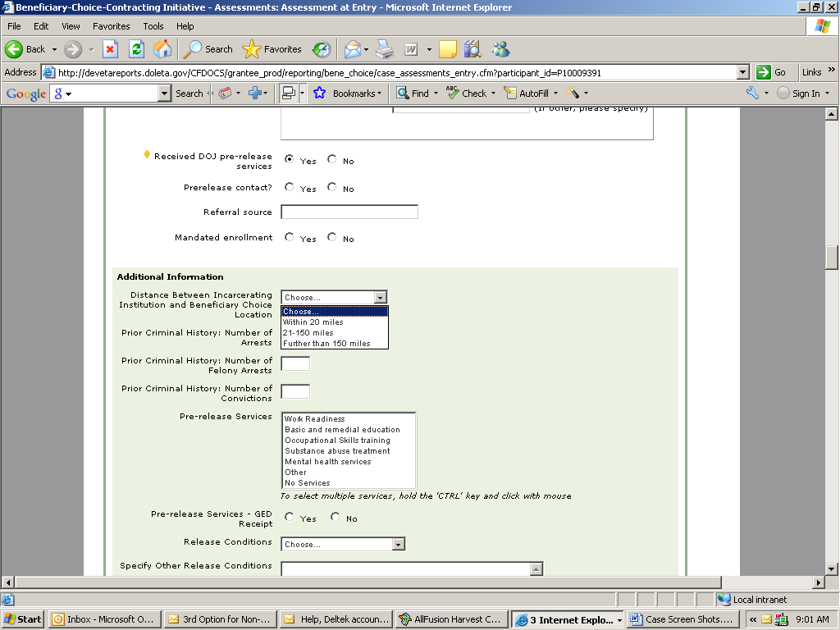This screenshot has height=630, width=840.
Task: Select Yes for GED Receipt
Action: tap(290, 517)
